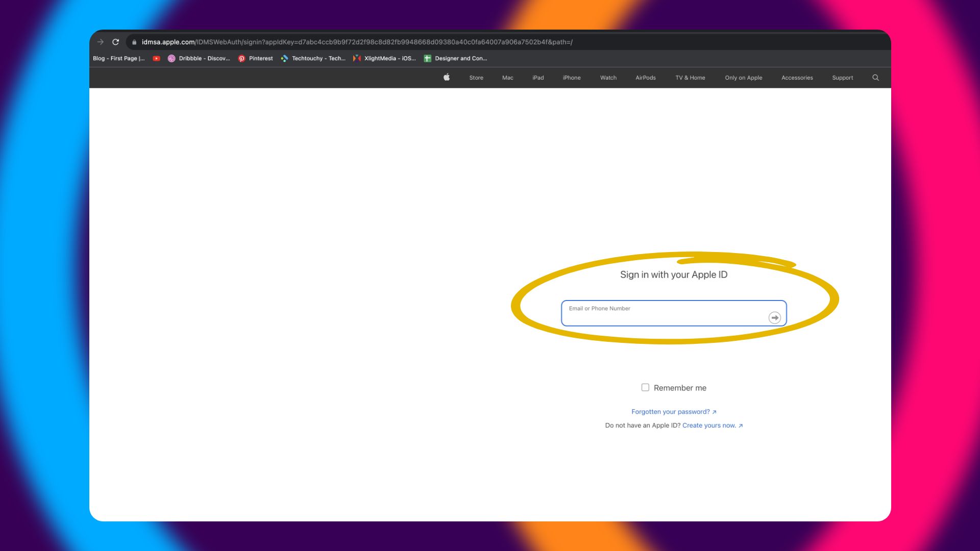
Task: Open the Pinterest bookmark
Action: 256,59
